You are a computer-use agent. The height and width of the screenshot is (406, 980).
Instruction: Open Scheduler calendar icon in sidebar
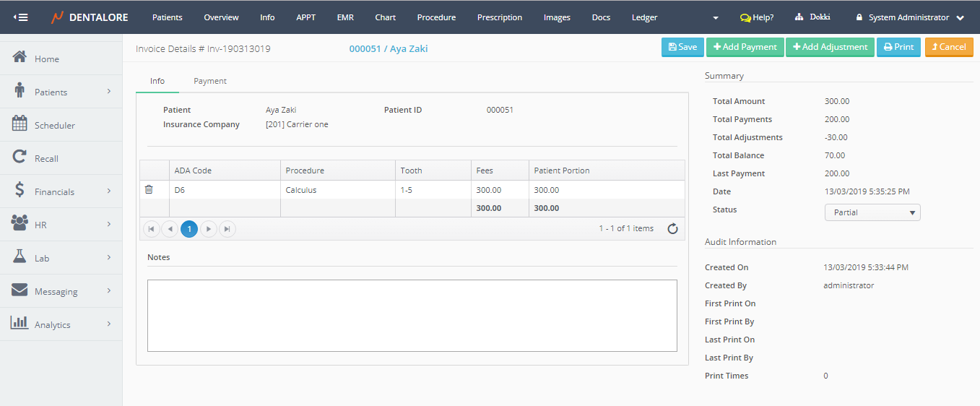(19, 124)
